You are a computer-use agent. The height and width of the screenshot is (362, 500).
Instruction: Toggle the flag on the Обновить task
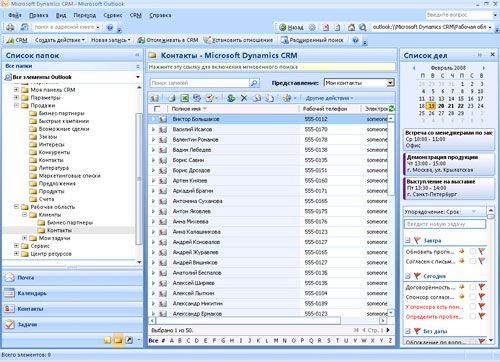coord(482,251)
